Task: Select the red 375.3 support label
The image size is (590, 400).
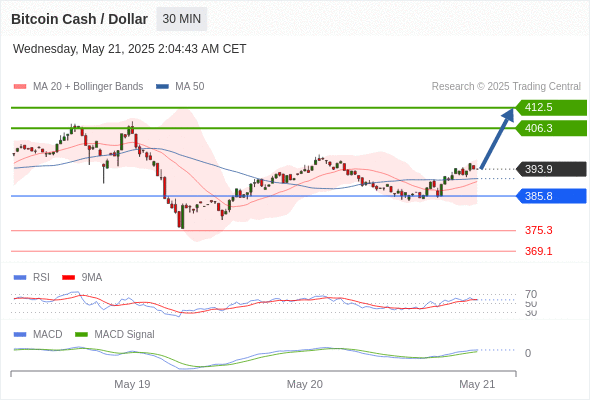Action: pos(539,230)
